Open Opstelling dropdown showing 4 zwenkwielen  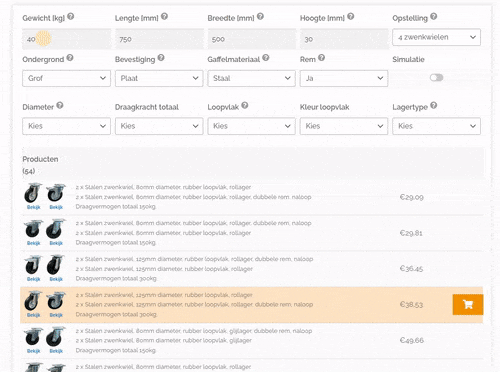436,37
